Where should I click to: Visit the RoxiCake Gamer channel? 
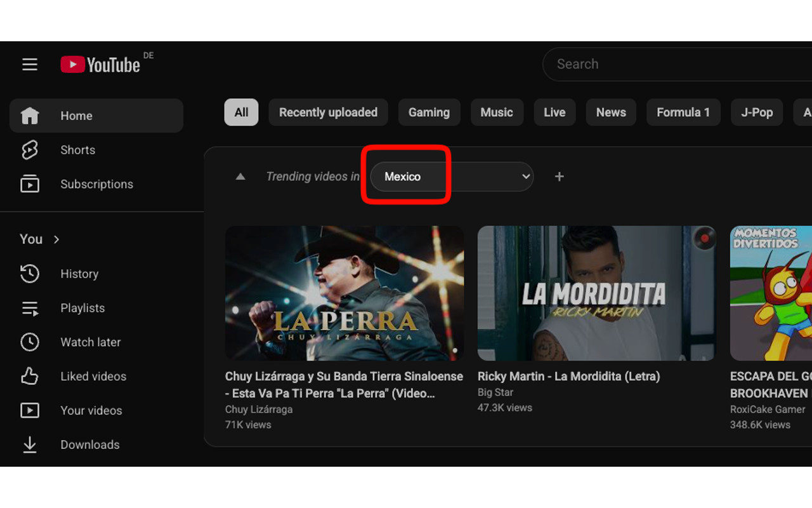(x=768, y=410)
